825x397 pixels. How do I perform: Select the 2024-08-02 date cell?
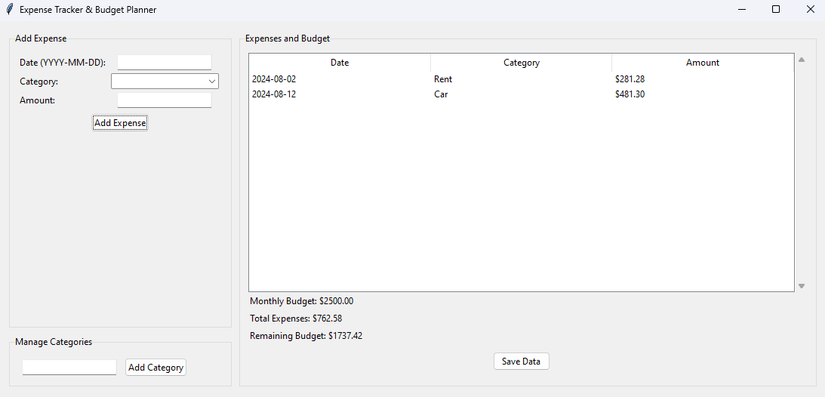[274, 79]
